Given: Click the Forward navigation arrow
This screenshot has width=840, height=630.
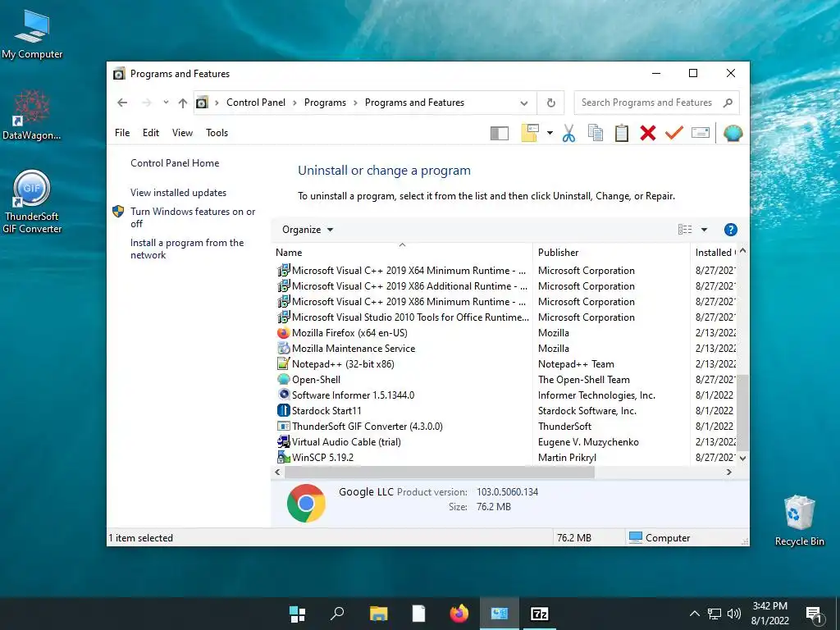Looking at the screenshot, I should pyautogui.click(x=147, y=103).
